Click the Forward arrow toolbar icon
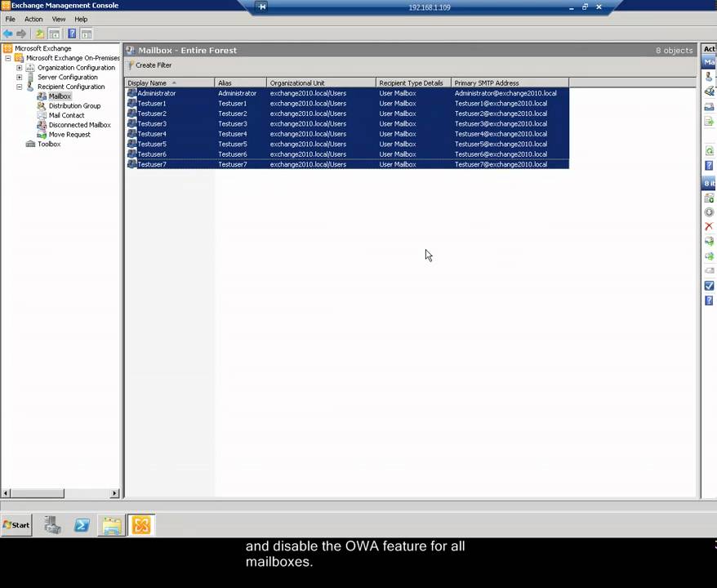717x588 pixels. tap(21, 33)
